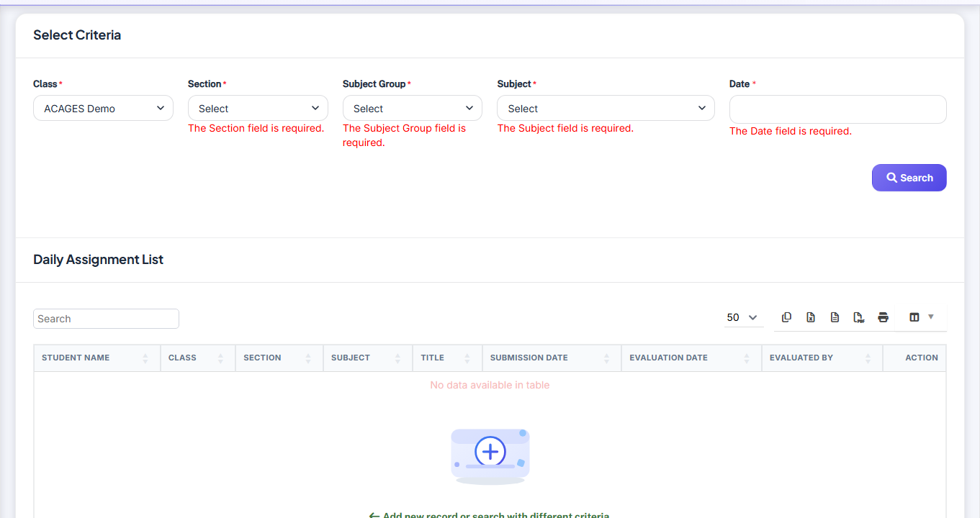This screenshot has width=980, height=518.
Task: Click the Copy table icon
Action: pos(786,317)
